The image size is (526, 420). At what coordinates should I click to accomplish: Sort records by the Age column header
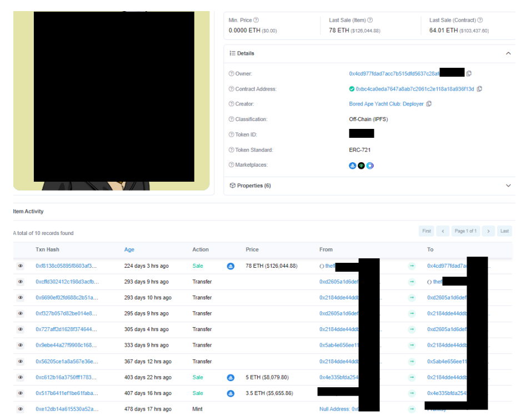[x=129, y=249]
